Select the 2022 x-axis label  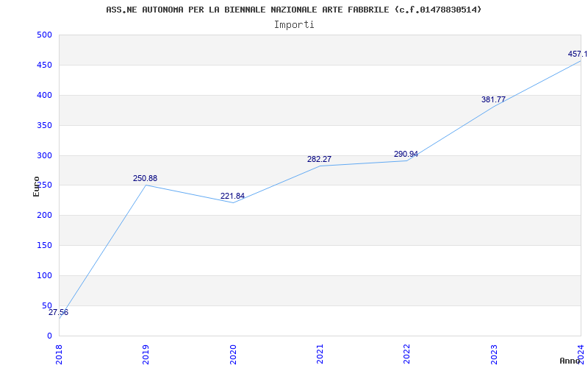[x=406, y=355]
